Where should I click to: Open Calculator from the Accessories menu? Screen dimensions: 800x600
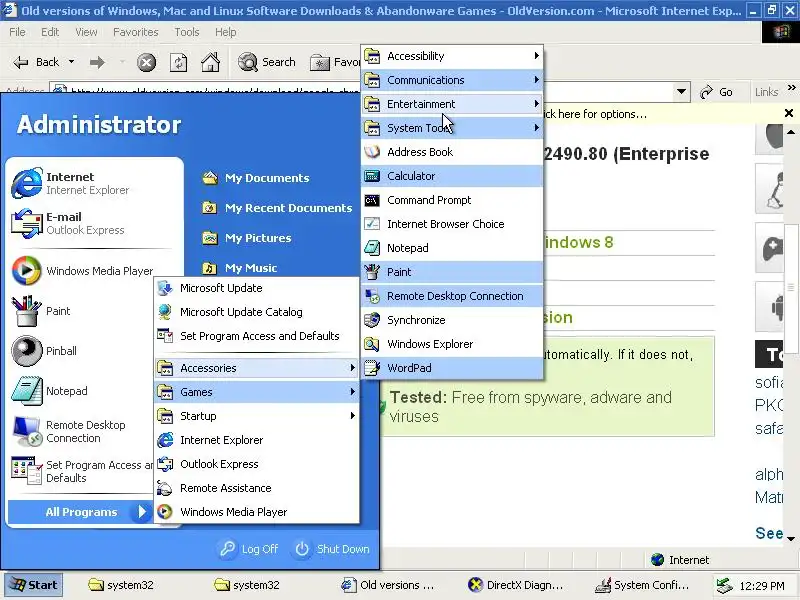pos(452,176)
